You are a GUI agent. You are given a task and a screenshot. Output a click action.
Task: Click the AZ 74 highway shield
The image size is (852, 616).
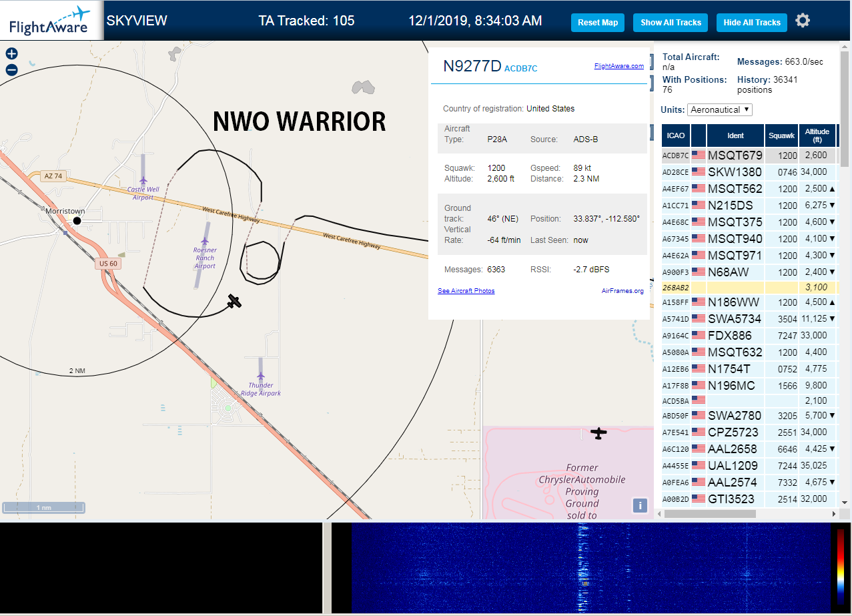52,176
